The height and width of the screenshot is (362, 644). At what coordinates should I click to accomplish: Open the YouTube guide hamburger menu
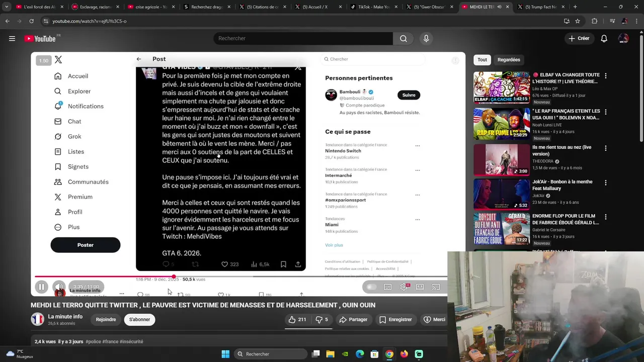pos(12,38)
